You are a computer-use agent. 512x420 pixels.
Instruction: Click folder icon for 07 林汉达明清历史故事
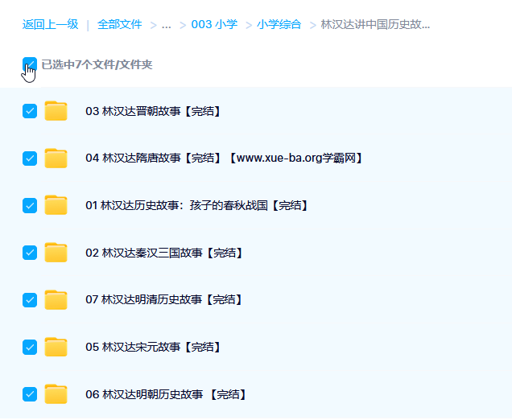(x=56, y=299)
